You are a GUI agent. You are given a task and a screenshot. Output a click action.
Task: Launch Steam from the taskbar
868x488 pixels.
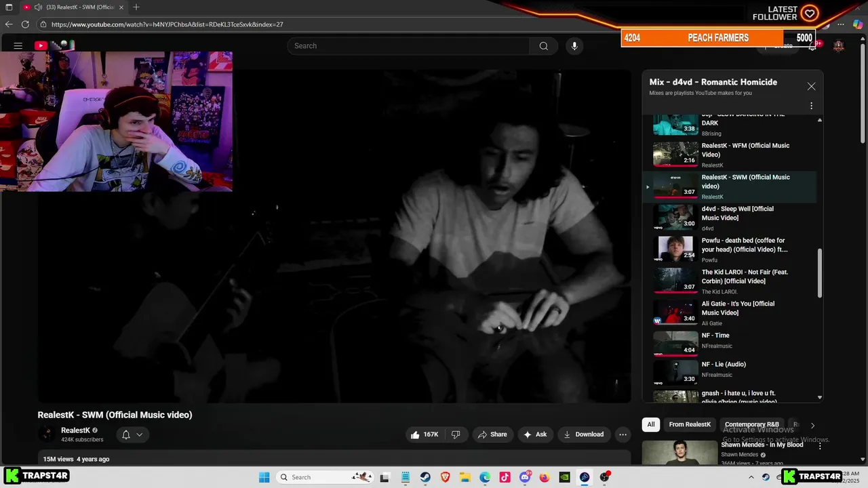pyautogui.click(x=425, y=477)
